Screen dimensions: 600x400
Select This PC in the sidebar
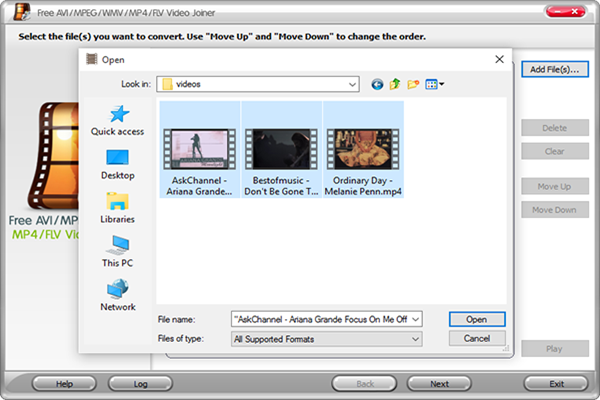[117, 251]
